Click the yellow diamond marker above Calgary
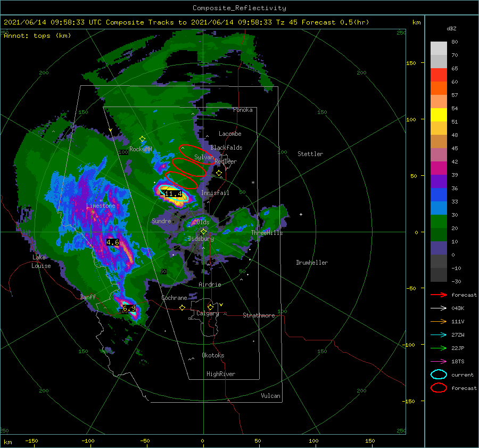This screenshot has width=479, height=448. point(210,307)
